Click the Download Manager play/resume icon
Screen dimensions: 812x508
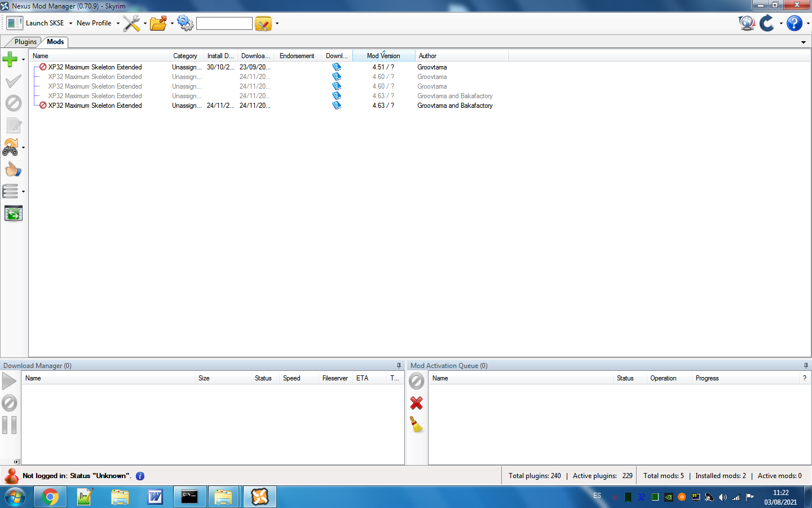point(10,381)
